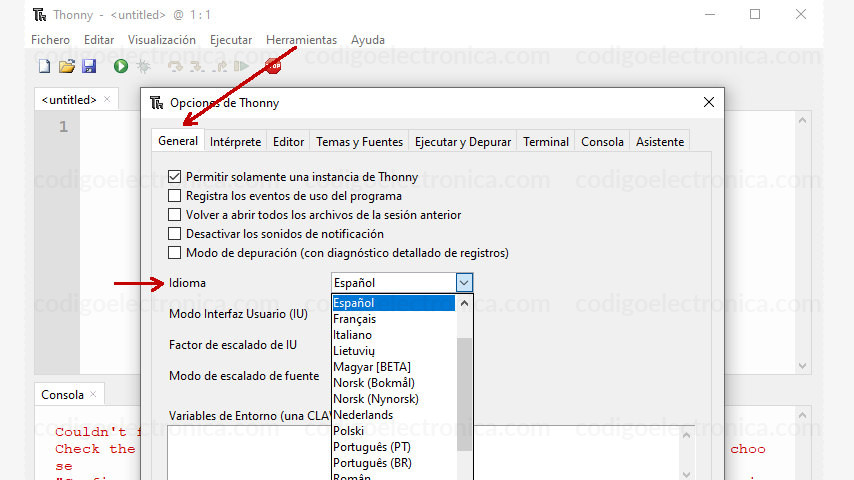Click the Idioma combo box field showing Español
Viewport: 854px width, 480px height.
point(394,283)
